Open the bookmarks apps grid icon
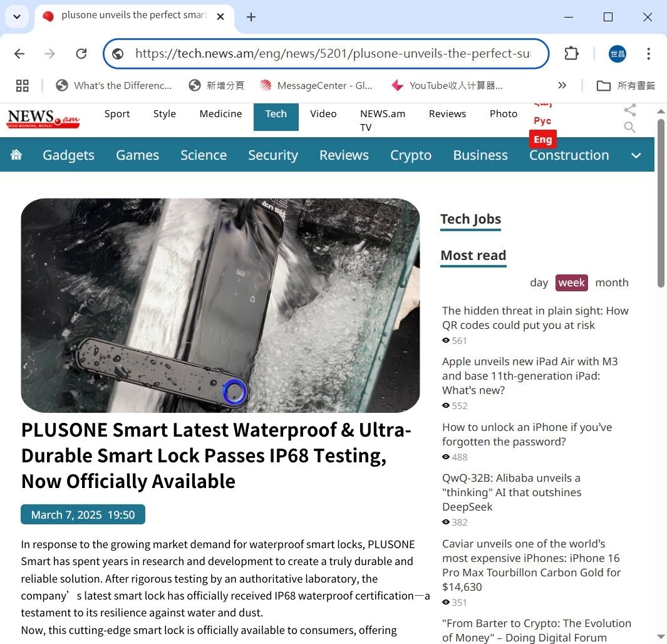The image size is (667, 644). 22,85
